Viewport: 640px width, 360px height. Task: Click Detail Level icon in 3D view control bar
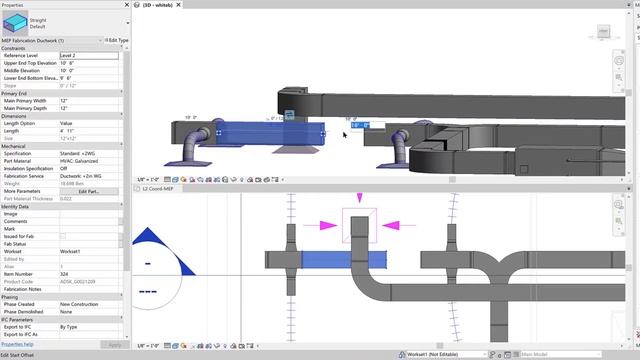pos(167,180)
